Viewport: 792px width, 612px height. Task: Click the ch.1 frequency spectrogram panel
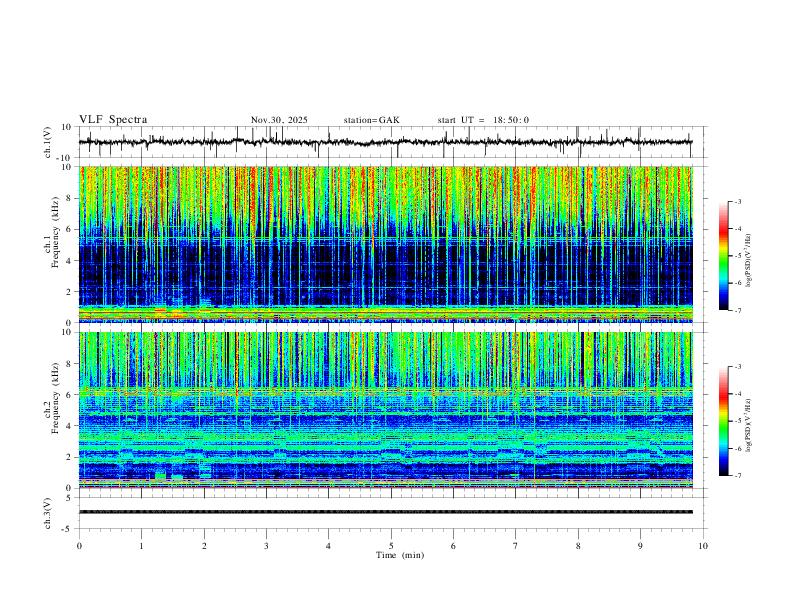[x=385, y=244]
